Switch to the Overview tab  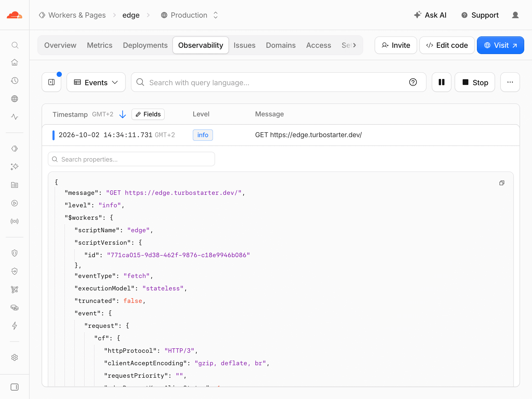(60, 45)
